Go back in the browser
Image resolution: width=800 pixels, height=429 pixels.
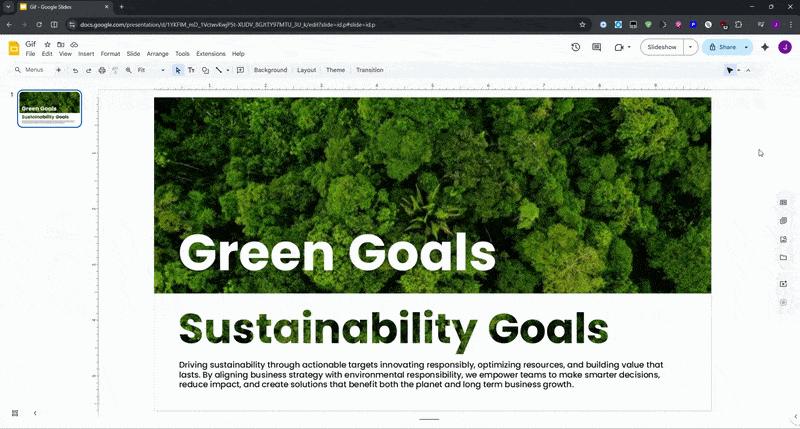pos(9,24)
